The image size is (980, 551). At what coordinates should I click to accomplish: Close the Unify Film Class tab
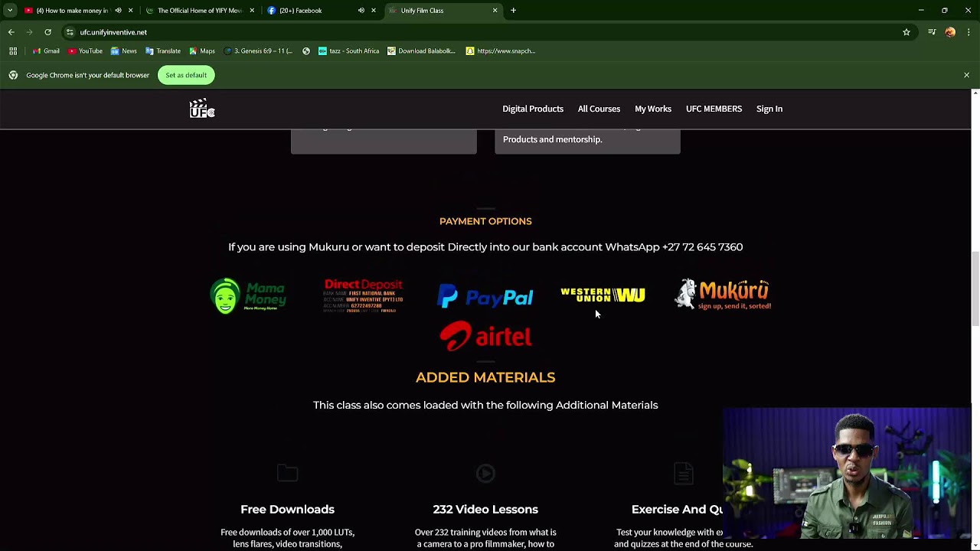click(495, 11)
